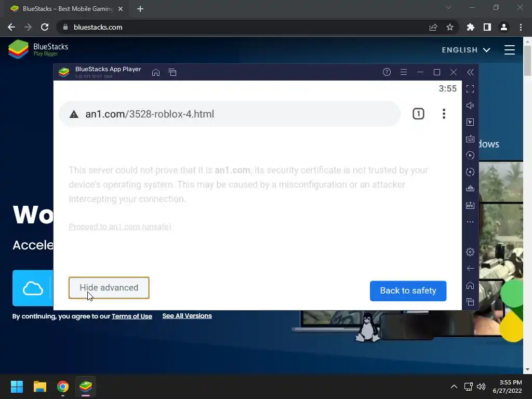The width and height of the screenshot is (532, 399).
Task: Click the Install APK sidebar icon
Action: pyautogui.click(x=470, y=205)
